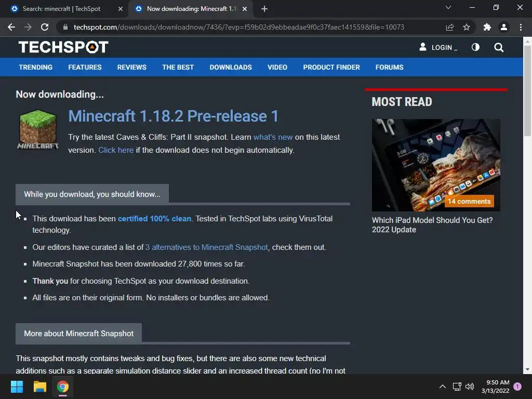Screen dimensions: 532x399
Task: Open network status tray icon
Action: 457,387
